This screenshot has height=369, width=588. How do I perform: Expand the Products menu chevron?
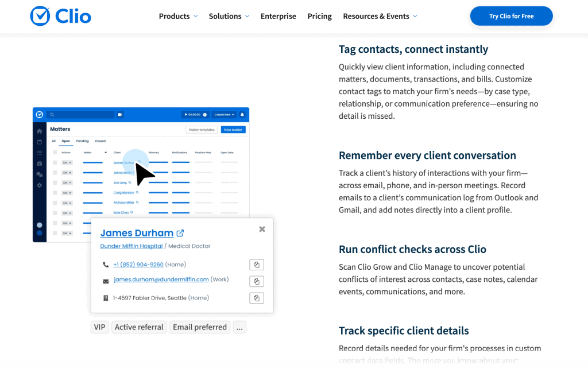click(195, 17)
